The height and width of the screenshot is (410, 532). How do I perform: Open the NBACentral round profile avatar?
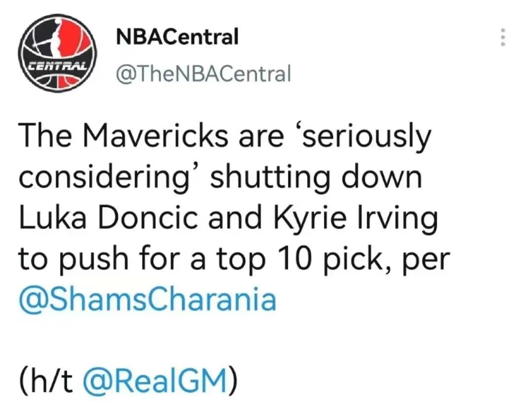pyautogui.click(x=57, y=53)
